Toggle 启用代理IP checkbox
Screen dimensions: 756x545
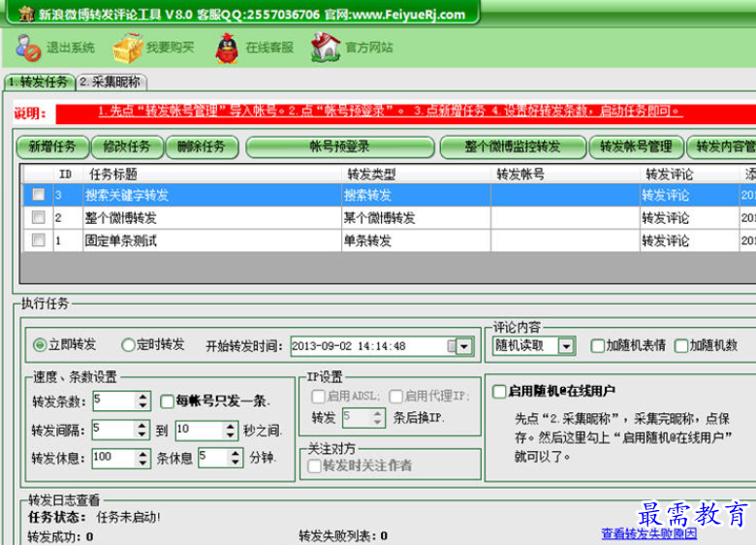(x=395, y=397)
